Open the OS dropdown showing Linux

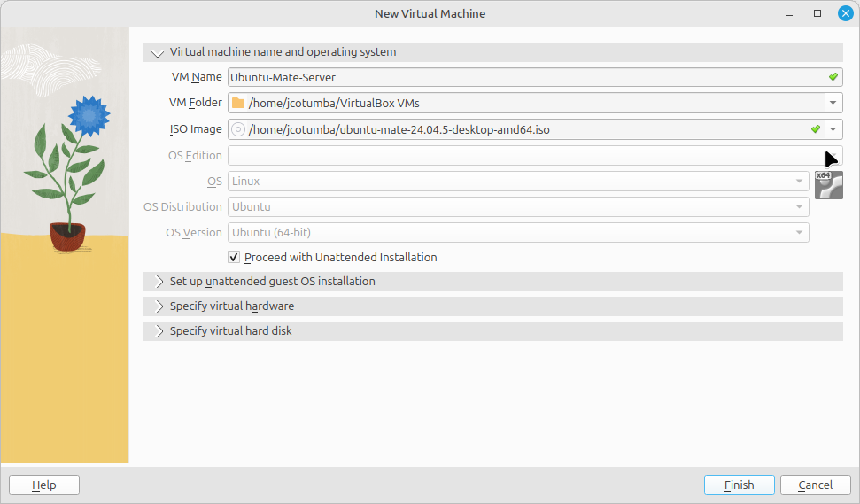pos(518,181)
